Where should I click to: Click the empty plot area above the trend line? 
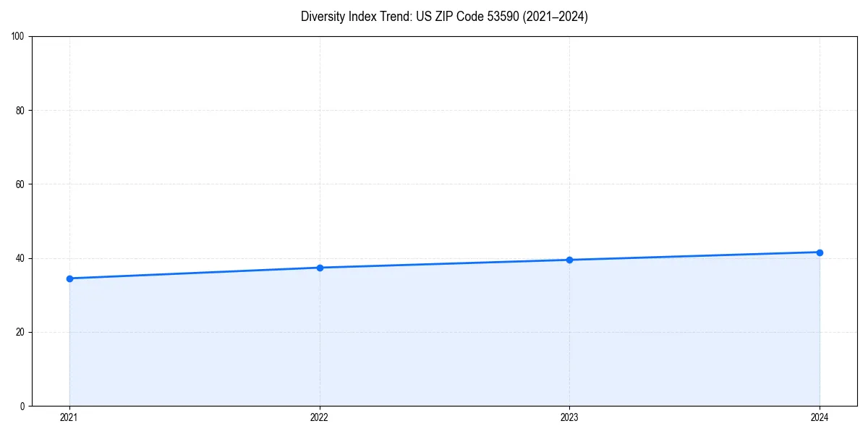tap(434, 130)
